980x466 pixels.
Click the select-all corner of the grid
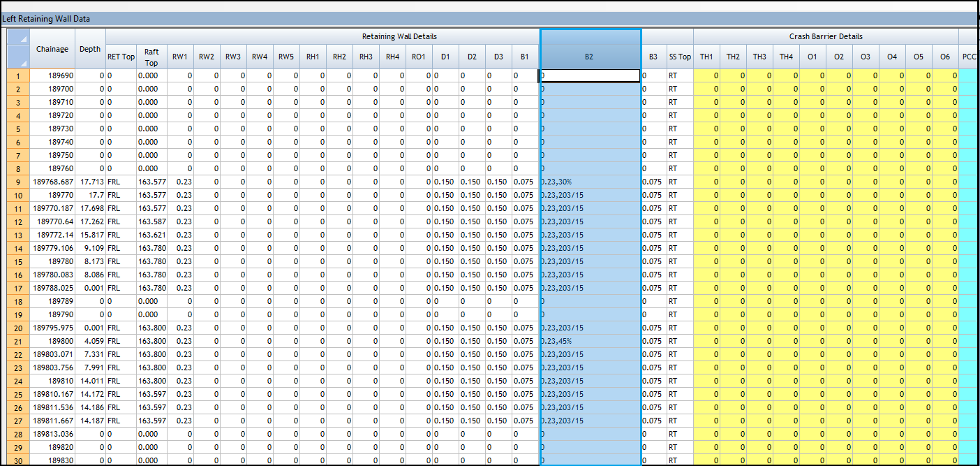click(17, 49)
